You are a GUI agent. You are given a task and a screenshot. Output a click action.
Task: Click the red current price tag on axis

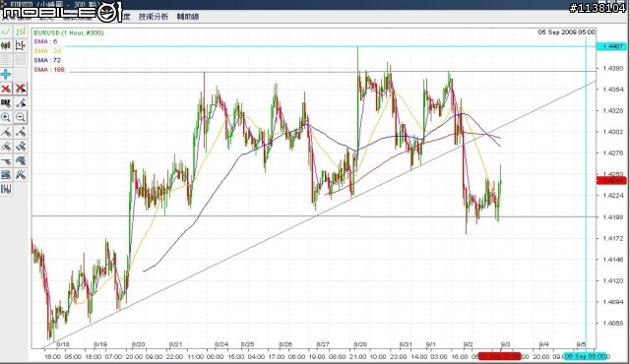[x=612, y=181]
